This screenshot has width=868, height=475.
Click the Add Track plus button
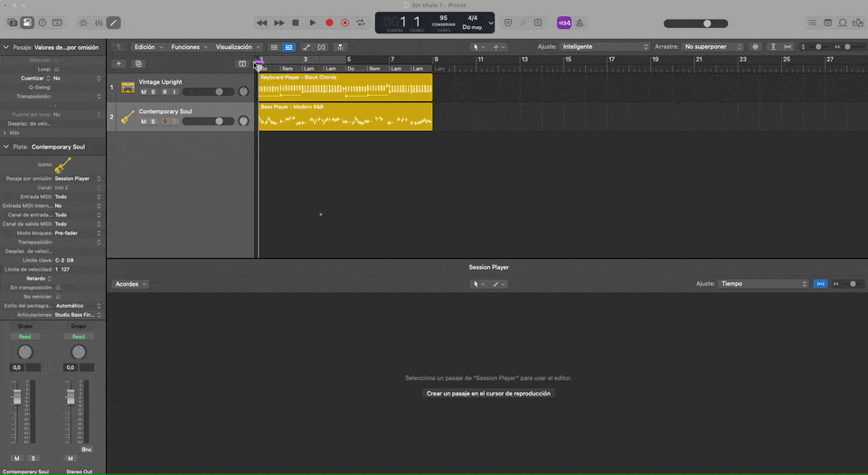[x=118, y=63]
